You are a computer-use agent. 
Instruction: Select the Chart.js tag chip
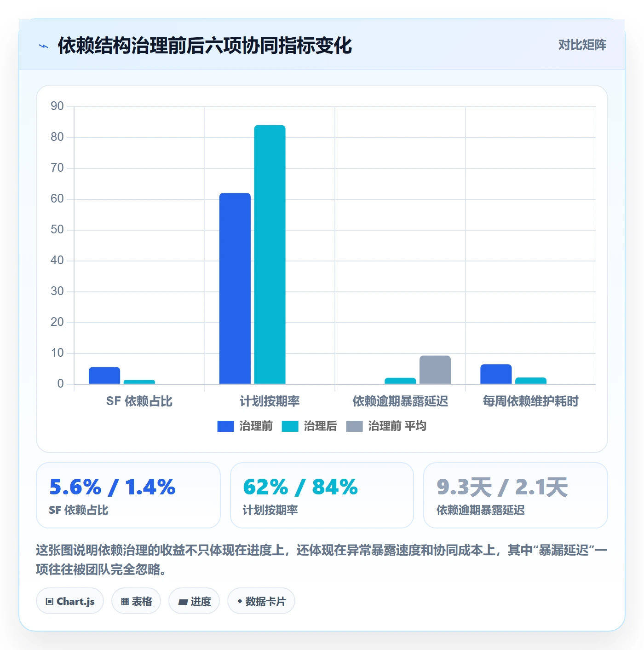(70, 601)
